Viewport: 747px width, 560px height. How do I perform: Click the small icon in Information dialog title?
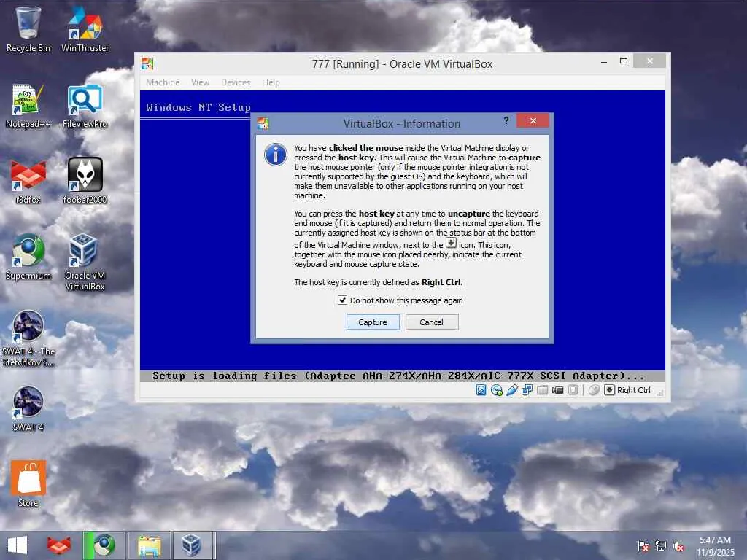click(263, 124)
